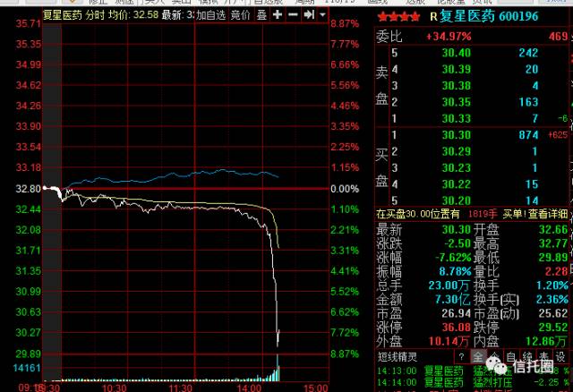
Task: Click the 35.71 top price axis label
Action: tap(28, 24)
